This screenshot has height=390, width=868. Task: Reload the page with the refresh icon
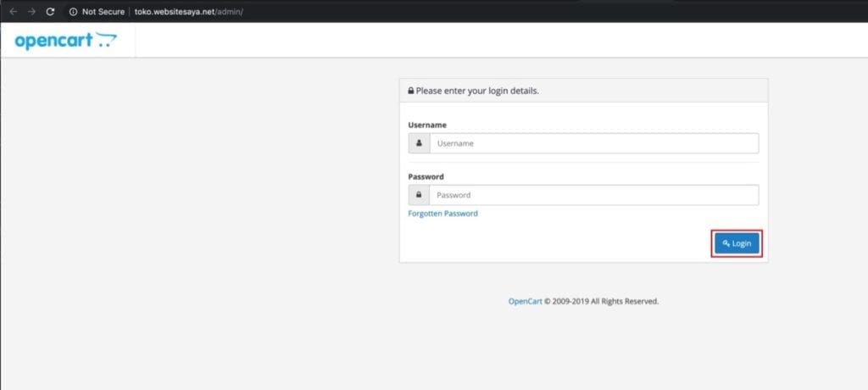point(51,12)
